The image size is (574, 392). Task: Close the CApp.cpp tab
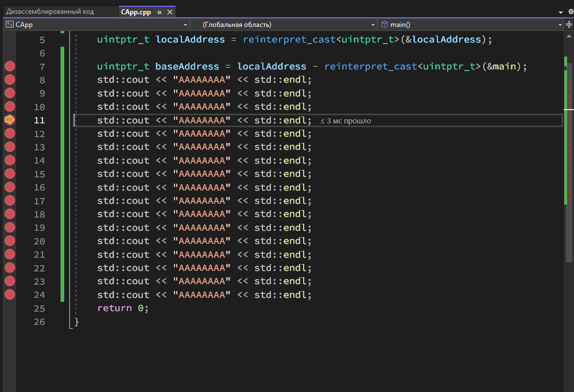point(170,12)
